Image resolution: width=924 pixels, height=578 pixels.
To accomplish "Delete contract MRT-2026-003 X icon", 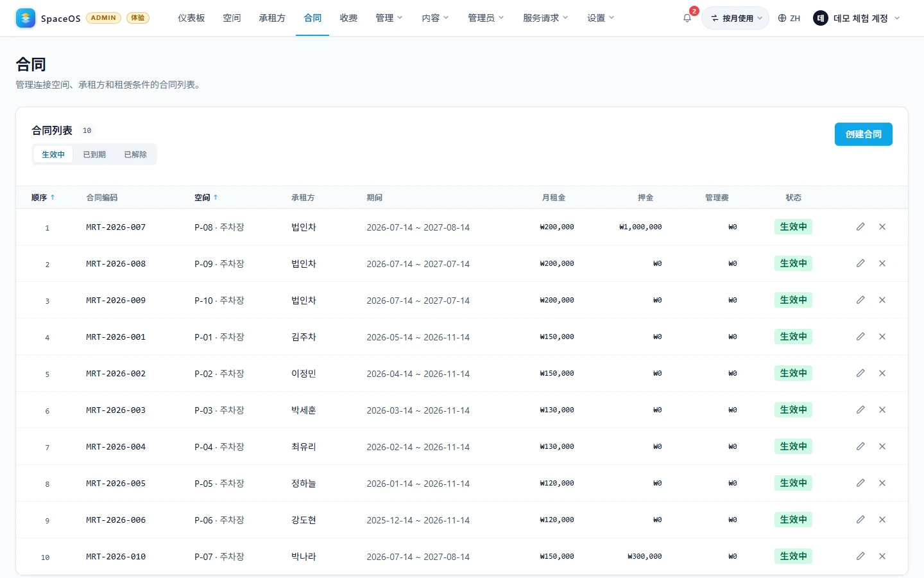I will (x=882, y=410).
